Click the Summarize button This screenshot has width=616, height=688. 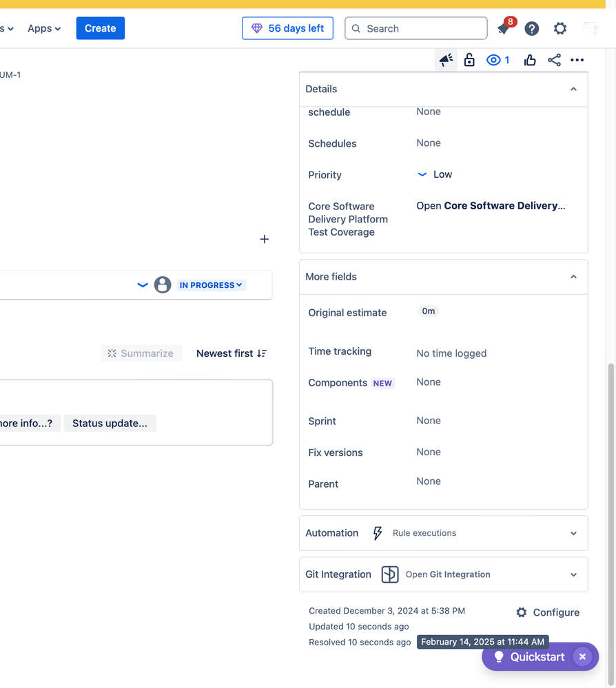(x=141, y=353)
